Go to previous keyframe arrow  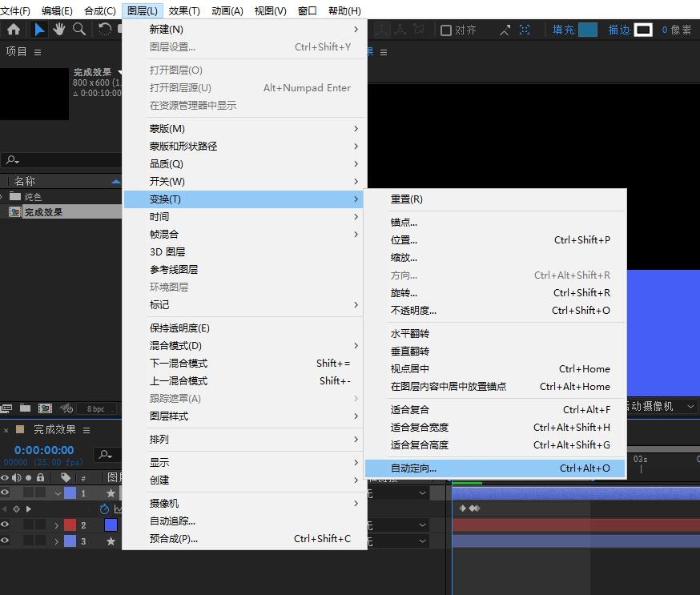(5, 509)
